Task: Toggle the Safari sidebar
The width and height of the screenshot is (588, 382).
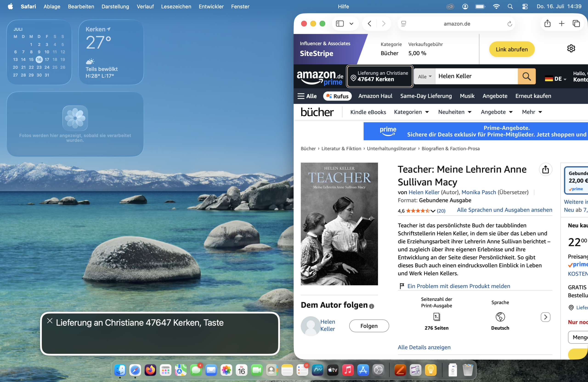Action: [340, 23]
